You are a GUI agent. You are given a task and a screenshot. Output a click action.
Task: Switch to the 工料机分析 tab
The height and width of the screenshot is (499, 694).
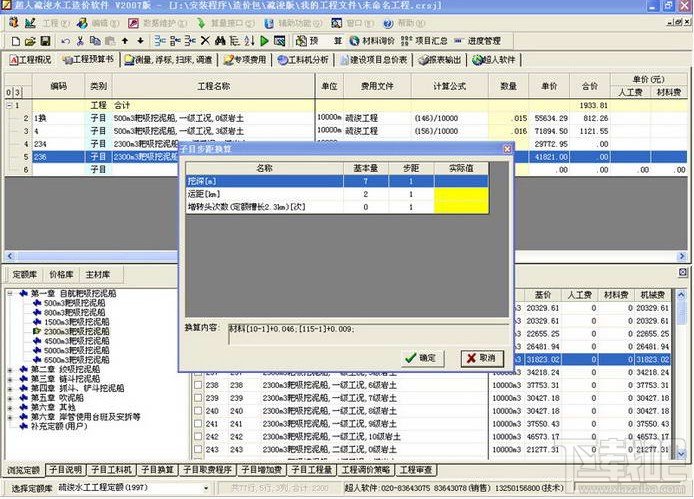[303, 60]
